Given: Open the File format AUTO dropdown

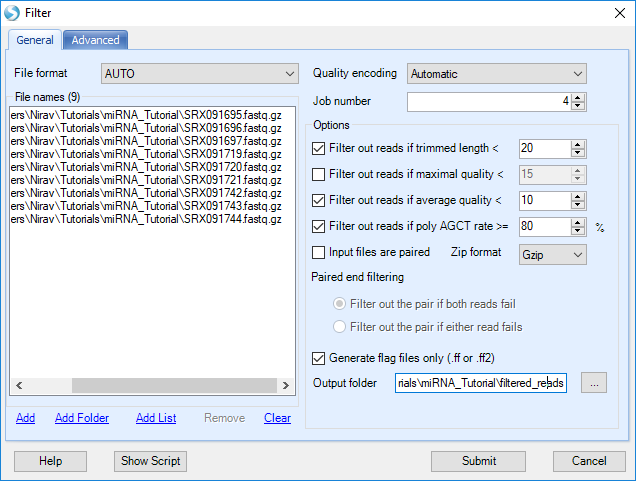Looking at the screenshot, I should [200, 74].
